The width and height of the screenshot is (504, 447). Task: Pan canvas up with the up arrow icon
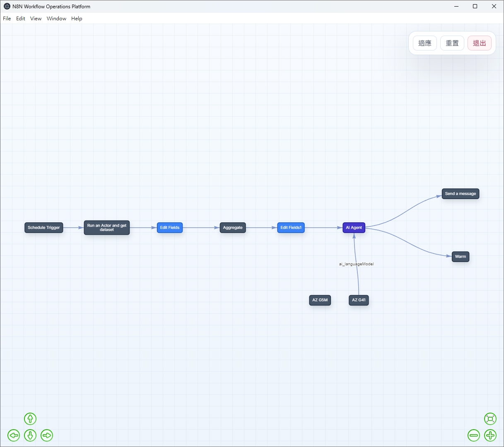click(x=30, y=419)
